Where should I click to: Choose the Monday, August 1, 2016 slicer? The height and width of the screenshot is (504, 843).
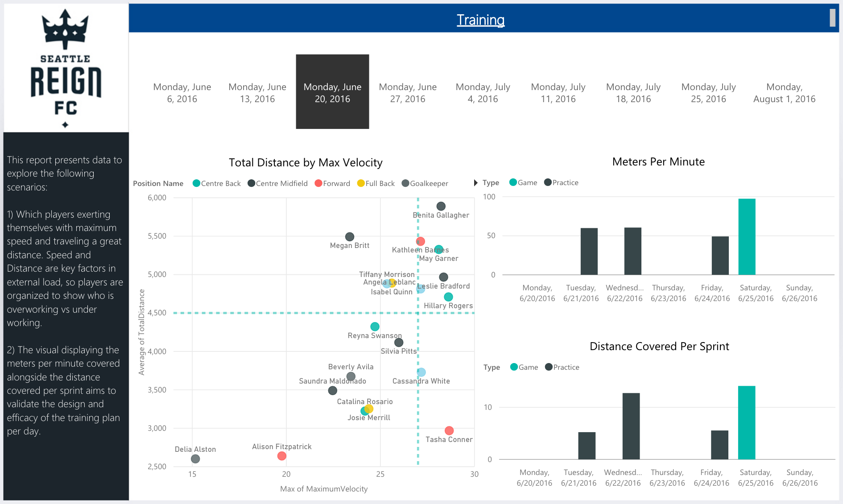click(x=784, y=93)
